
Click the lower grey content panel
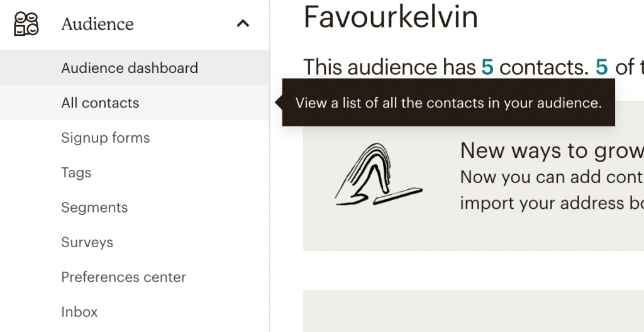tap(474, 311)
